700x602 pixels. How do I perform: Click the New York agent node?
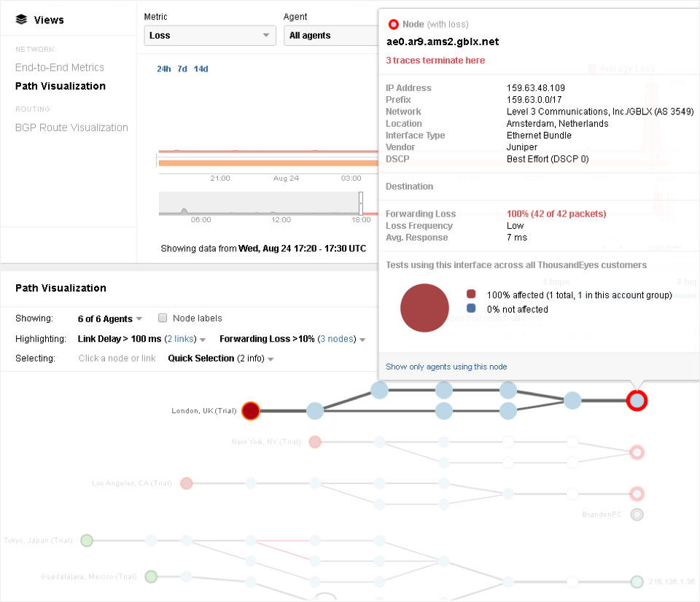(x=315, y=442)
